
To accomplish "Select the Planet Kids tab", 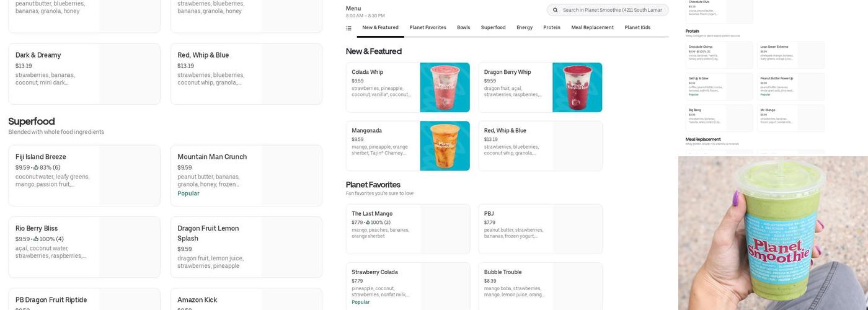I will click(x=637, y=28).
